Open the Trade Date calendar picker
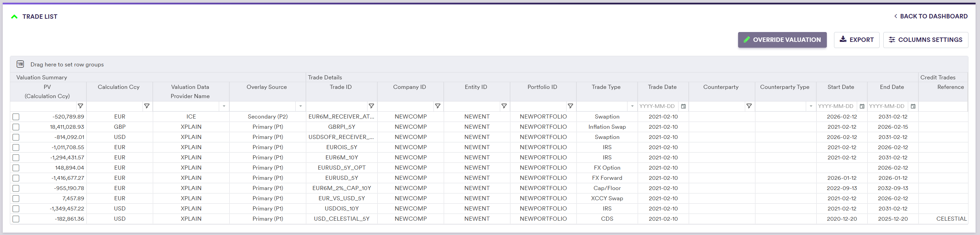980x235 pixels. tap(683, 107)
